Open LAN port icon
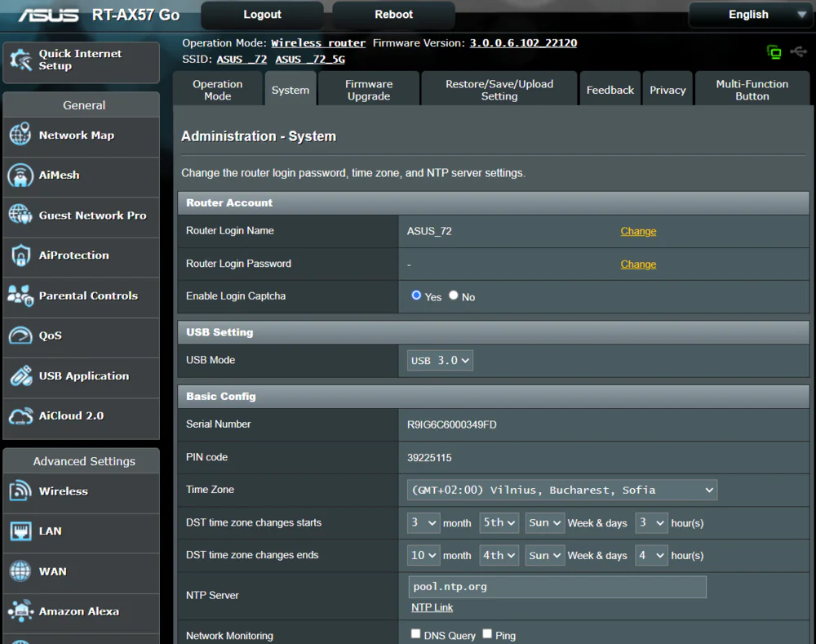Viewport: 816px width, 644px height. tap(20, 531)
